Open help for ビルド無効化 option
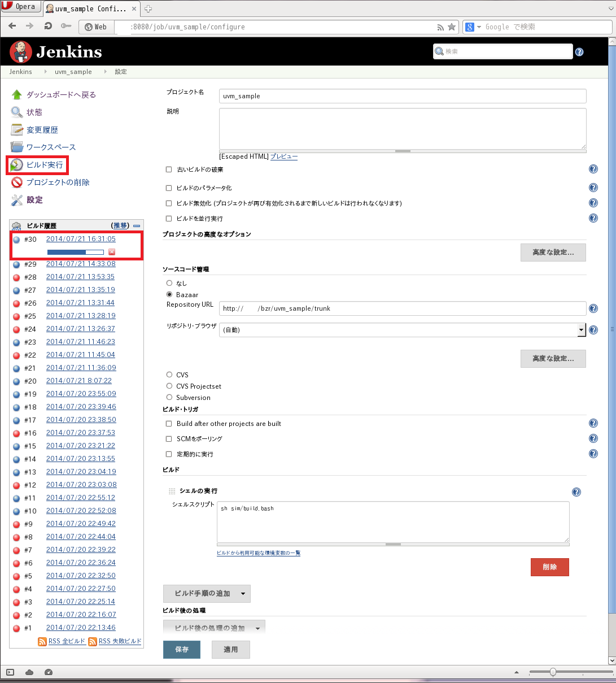The height and width of the screenshot is (683, 616). tap(593, 203)
